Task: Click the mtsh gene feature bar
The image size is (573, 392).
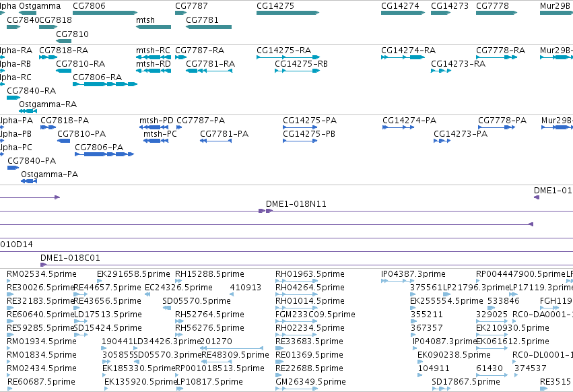Action: tap(154, 27)
